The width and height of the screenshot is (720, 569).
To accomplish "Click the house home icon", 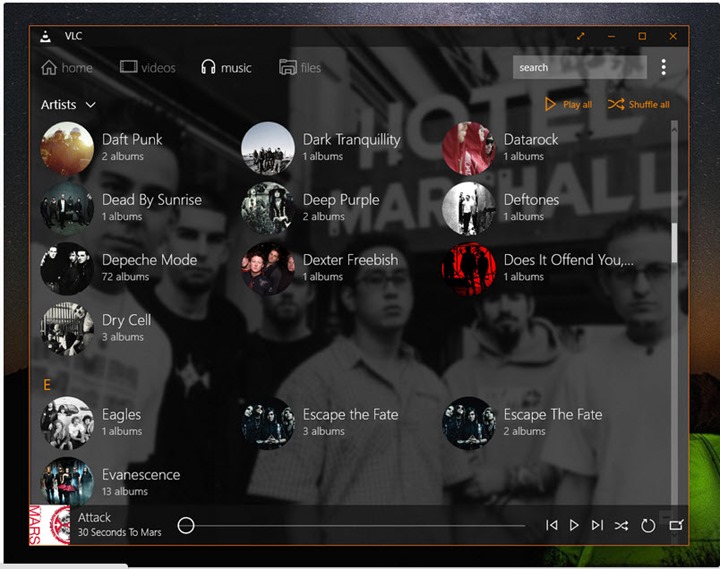I will point(49,68).
